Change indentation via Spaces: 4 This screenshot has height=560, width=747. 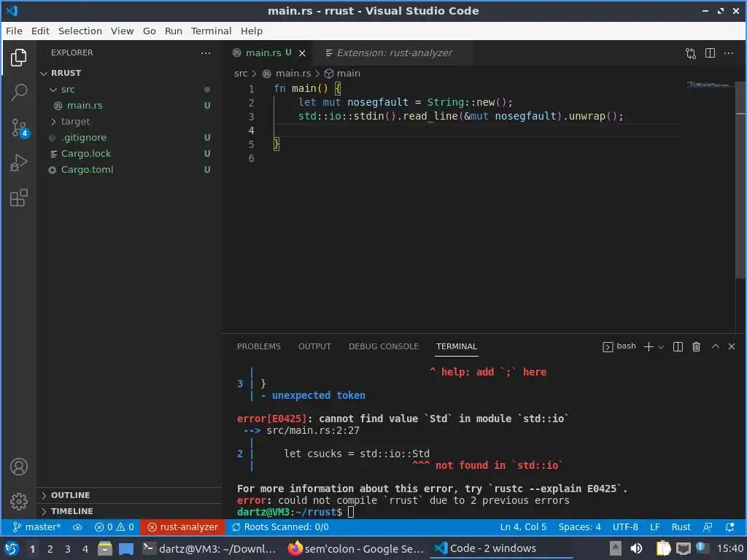tap(579, 526)
